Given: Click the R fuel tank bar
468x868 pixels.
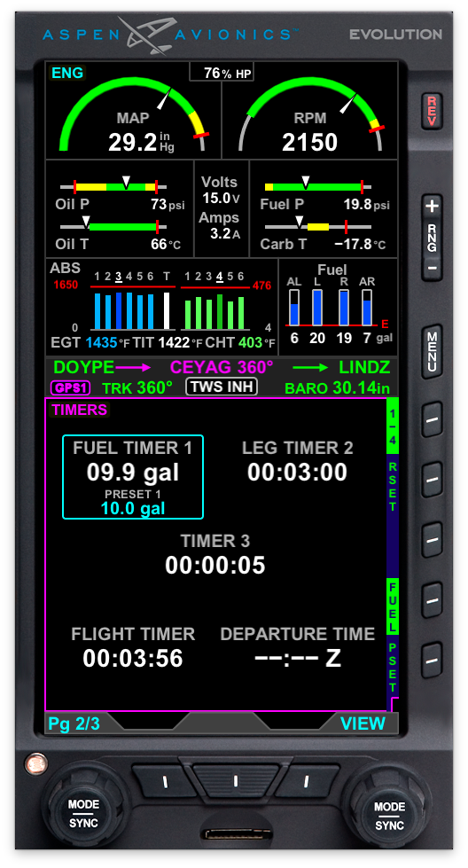Looking at the screenshot, I should 344,308.
